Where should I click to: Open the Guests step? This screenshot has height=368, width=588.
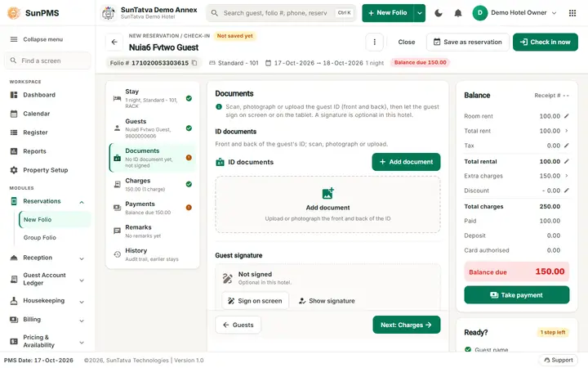(x=153, y=128)
